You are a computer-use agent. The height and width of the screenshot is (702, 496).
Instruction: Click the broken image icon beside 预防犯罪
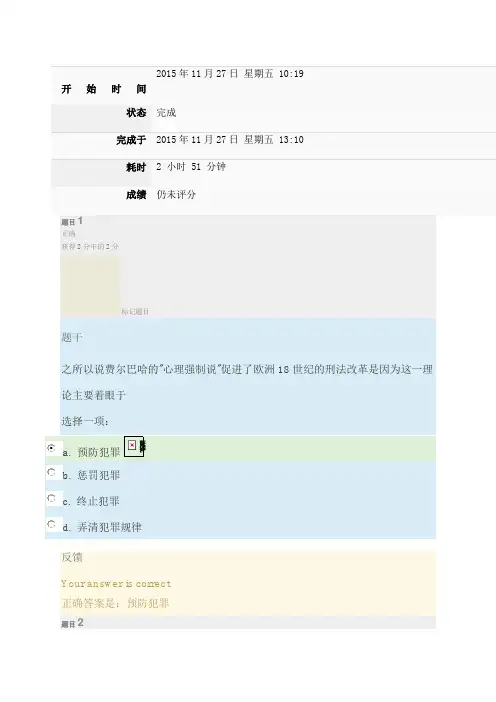(133, 446)
